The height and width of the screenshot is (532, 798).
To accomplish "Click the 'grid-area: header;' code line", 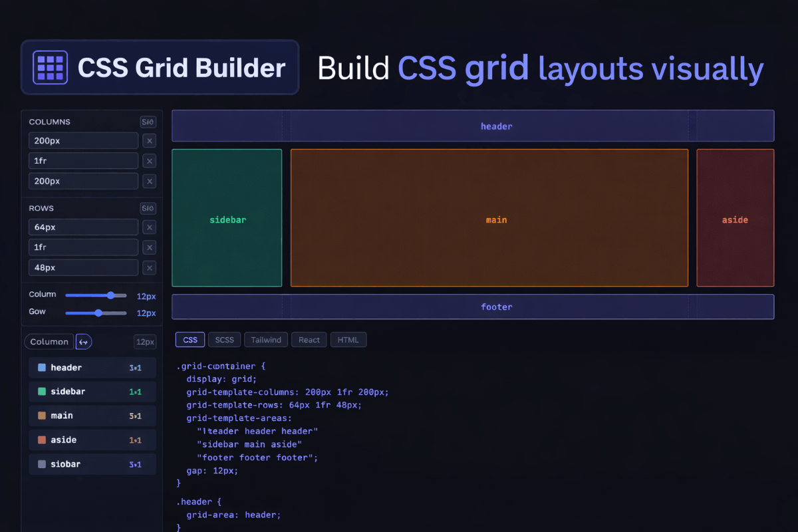I will (234, 515).
